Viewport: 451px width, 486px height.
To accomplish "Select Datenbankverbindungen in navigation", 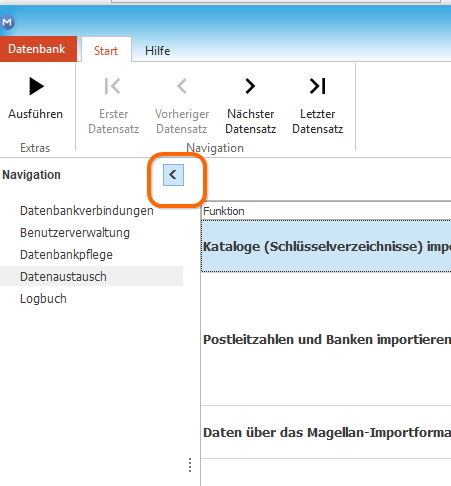I will [87, 211].
